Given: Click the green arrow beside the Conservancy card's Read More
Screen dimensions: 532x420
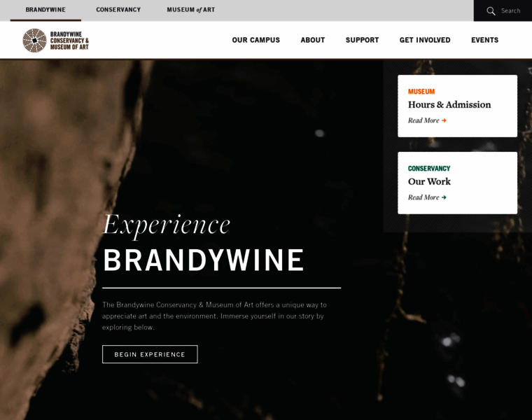Looking at the screenshot, I should point(444,197).
